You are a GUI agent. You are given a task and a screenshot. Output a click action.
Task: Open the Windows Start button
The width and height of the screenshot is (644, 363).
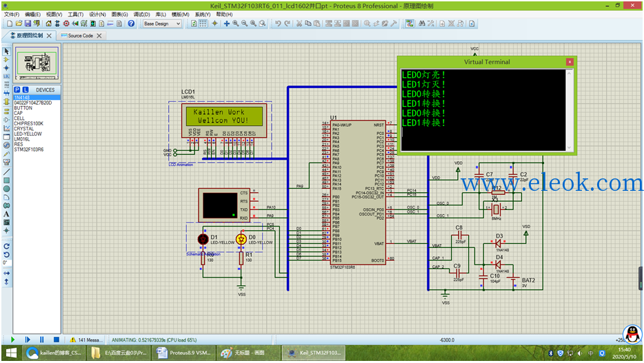(x=11, y=353)
